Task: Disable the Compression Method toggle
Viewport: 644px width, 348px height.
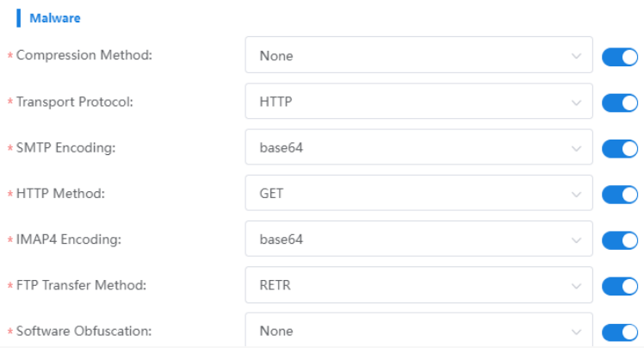Action: pyautogui.click(x=619, y=57)
